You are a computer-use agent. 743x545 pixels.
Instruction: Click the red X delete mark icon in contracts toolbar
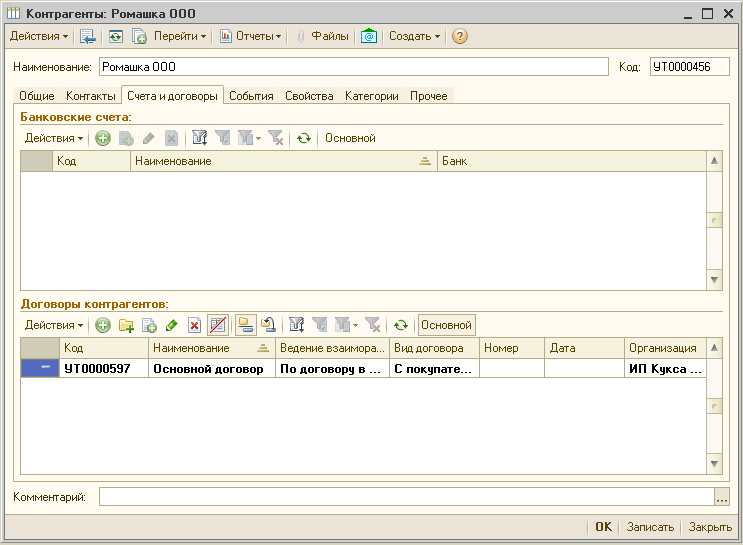click(194, 325)
